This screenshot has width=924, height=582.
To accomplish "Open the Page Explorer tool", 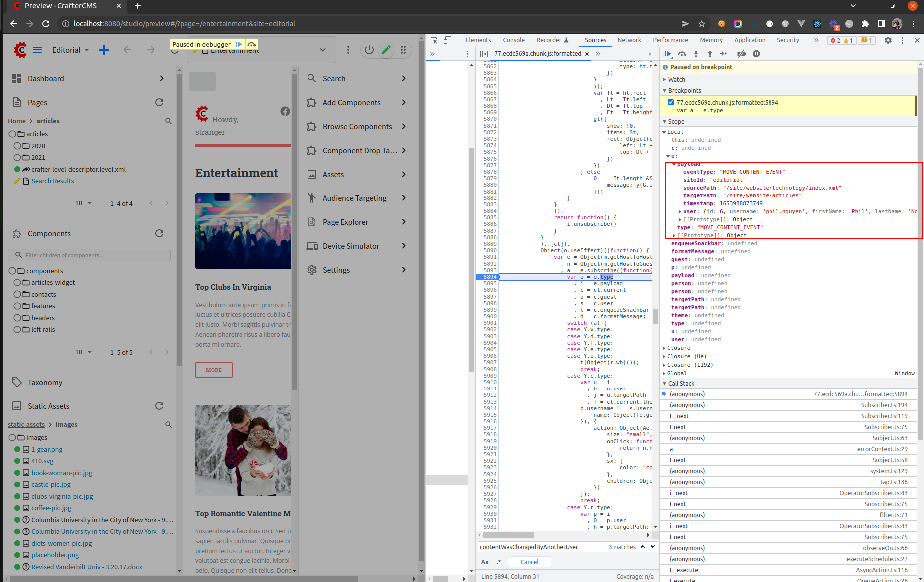I will tap(345, 222).
